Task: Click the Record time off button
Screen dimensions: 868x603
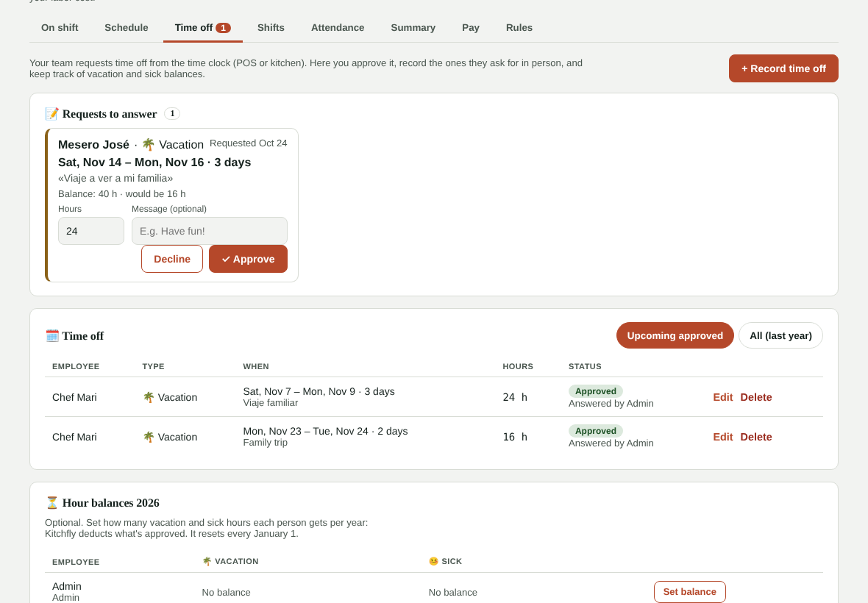Action: tap(783, 68)
